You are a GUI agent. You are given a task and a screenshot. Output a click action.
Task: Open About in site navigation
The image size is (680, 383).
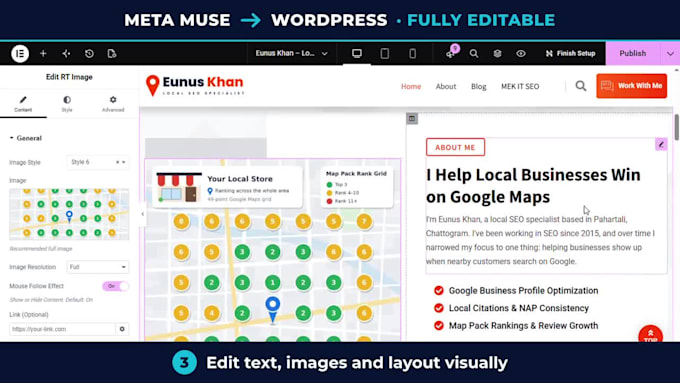pyautogui.click(x=446, y=86)
